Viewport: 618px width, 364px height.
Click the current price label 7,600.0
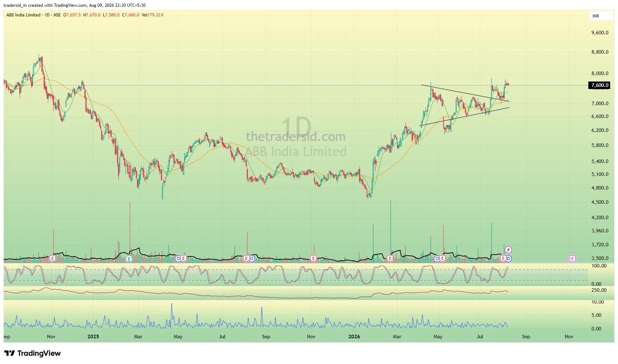tap(599, 85)
